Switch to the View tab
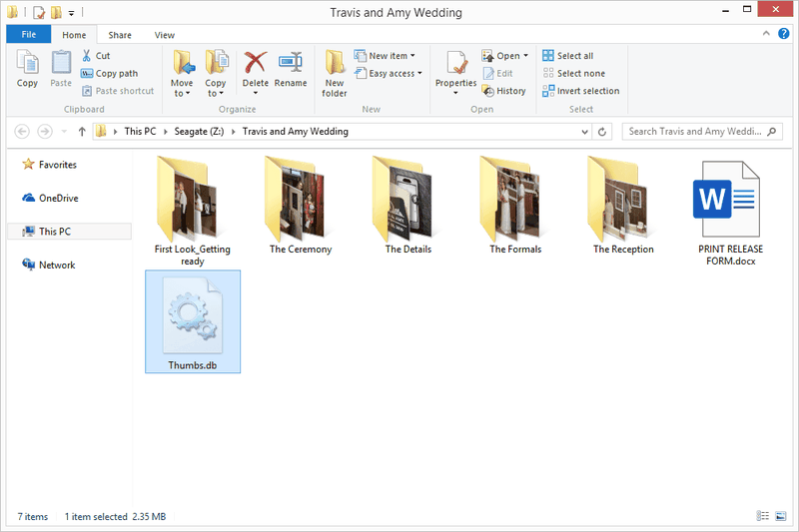 tap(164, 35)
